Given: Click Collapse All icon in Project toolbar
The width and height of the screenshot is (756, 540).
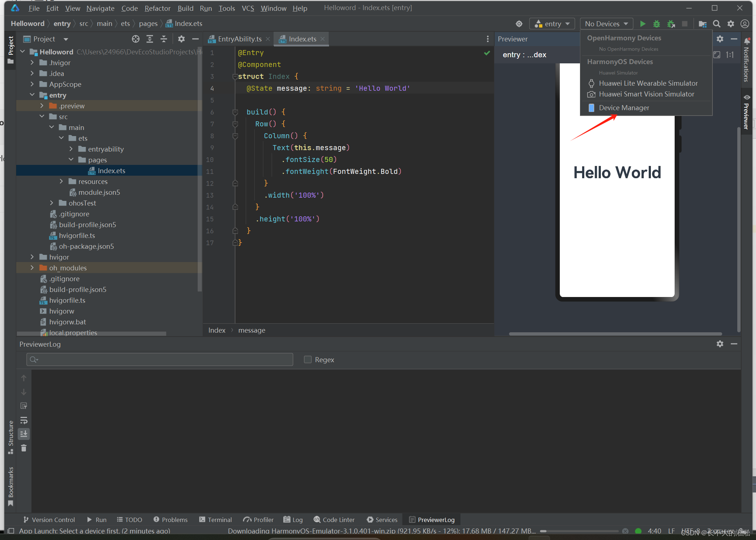Looking at the screenshot, I should click(x=164, y=39).
